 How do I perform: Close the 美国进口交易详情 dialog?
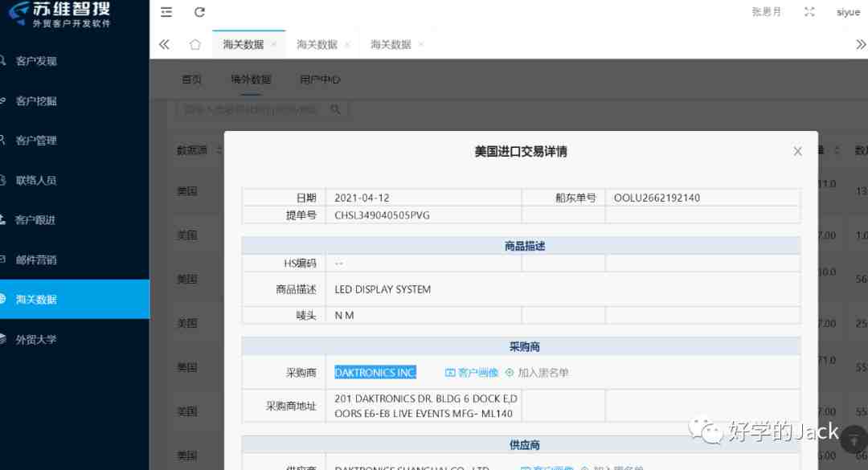[797, 152]
